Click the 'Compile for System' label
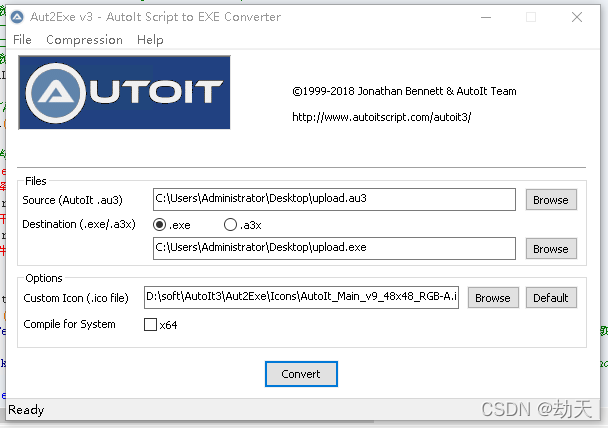Viewport: 608px width, 428px height. click(69, 324)
